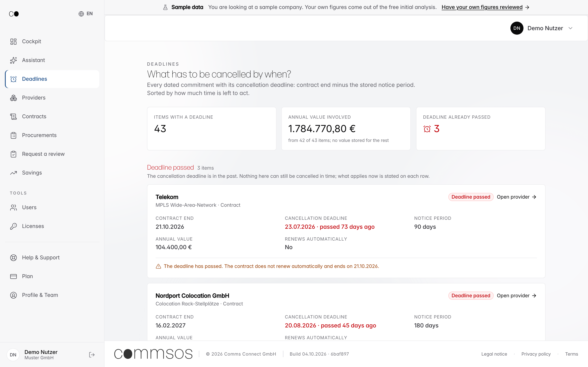Open the Assistant sparkle icon

[x=13, y=60]
